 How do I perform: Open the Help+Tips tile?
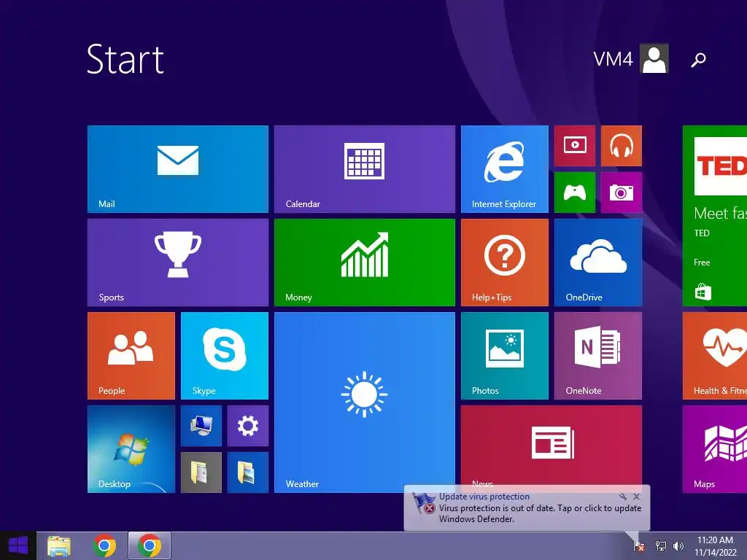click(x=505, y=262)
